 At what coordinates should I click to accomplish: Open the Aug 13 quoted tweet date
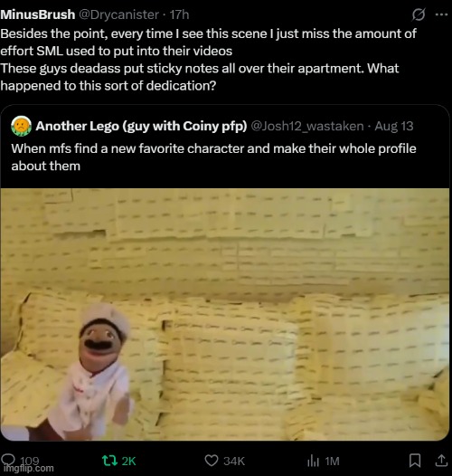(x=394, y=126)
